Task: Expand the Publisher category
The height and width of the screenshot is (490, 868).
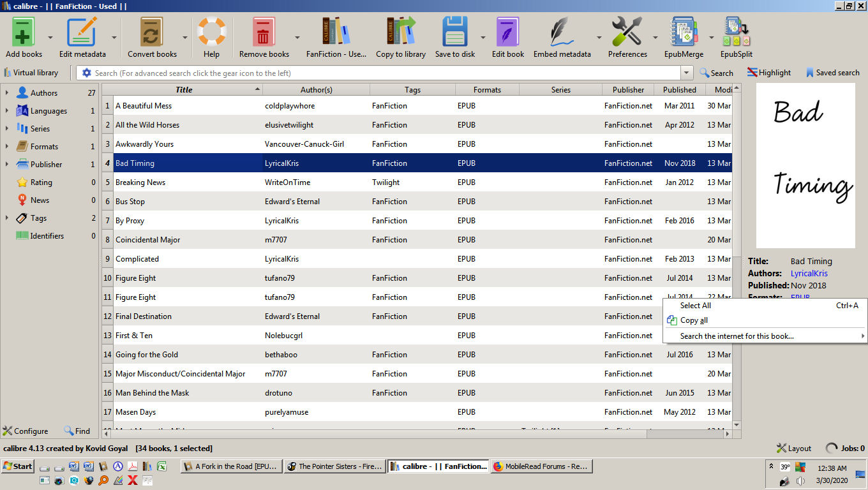Action: tap(7, 165)
